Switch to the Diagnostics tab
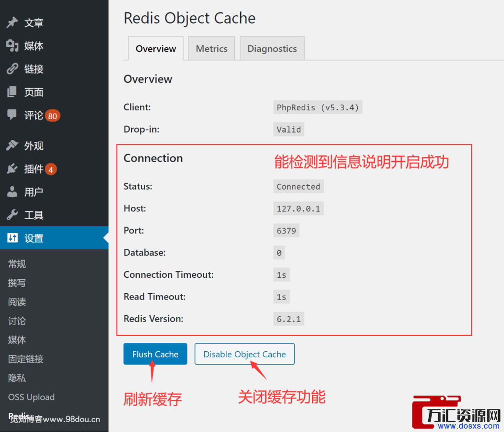504x432 pixels. point(272,49)
